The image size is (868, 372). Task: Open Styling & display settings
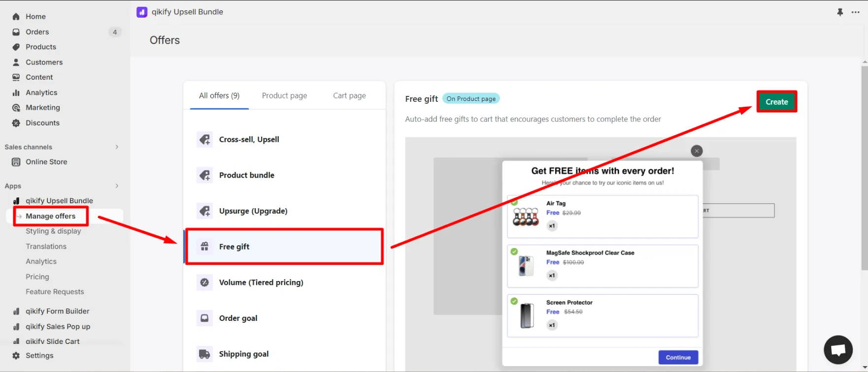pos(53,231)
